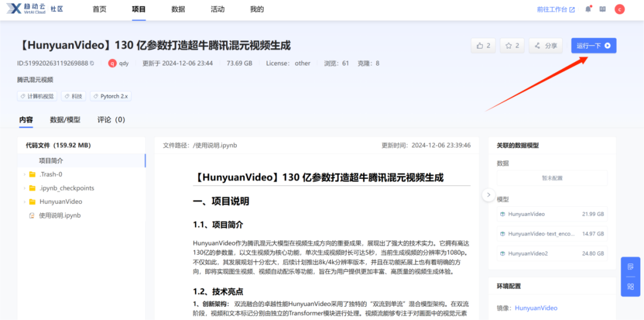Expand the .ipynb_checkpoints folder arrow

[x=24, y=188]
